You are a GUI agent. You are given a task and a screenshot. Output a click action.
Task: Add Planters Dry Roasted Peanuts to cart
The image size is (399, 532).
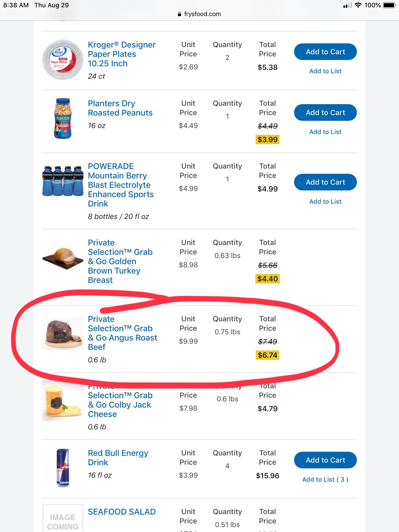325,112
